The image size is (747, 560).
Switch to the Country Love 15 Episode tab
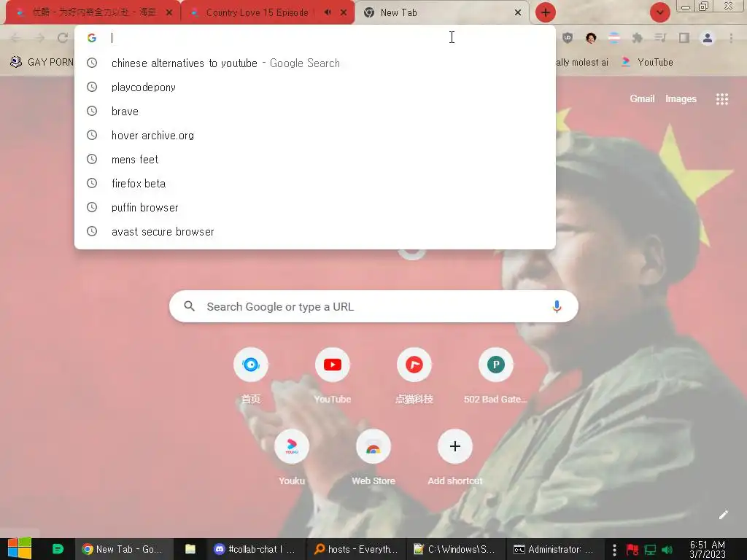(x=258, y=12)
